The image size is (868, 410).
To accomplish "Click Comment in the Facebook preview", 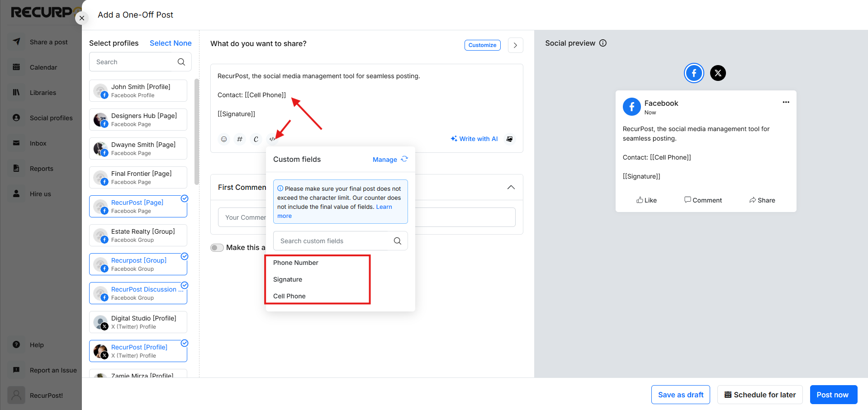I will (703, 200).
